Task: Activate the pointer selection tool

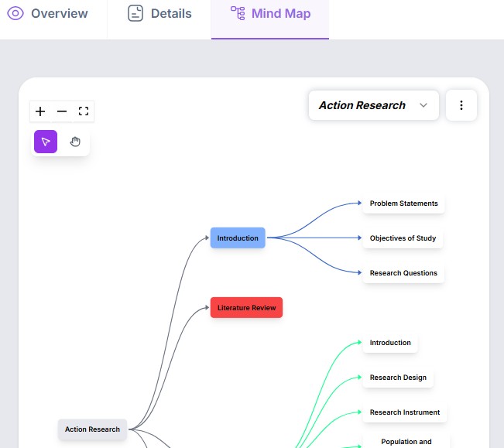Action: point(46,142)
